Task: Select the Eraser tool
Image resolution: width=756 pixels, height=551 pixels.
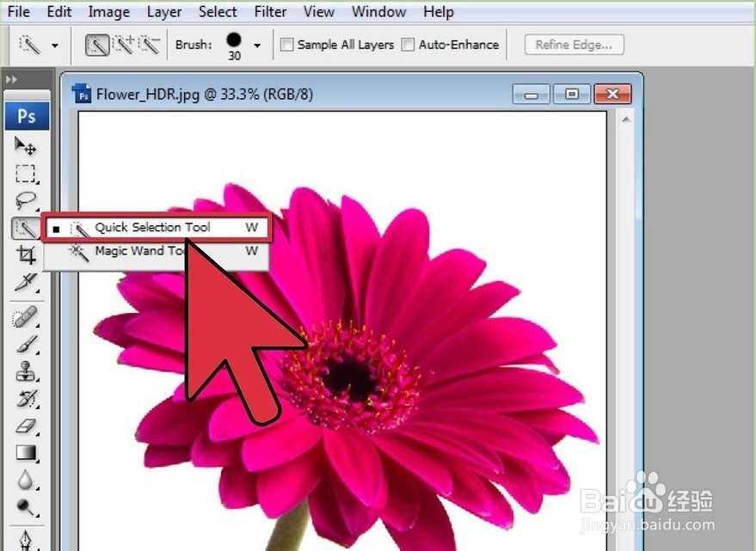Action: (x=25, y=426)
